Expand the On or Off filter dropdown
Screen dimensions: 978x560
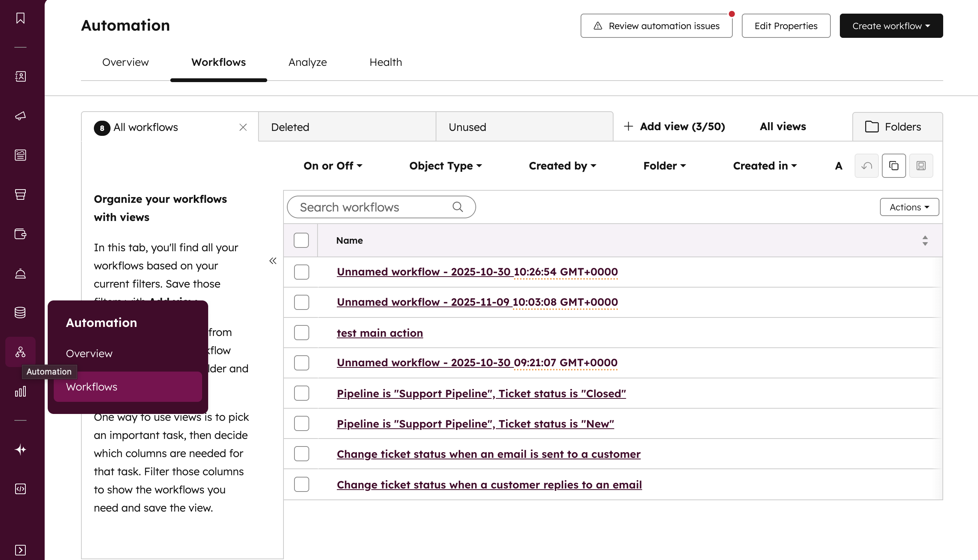point(333,166)
